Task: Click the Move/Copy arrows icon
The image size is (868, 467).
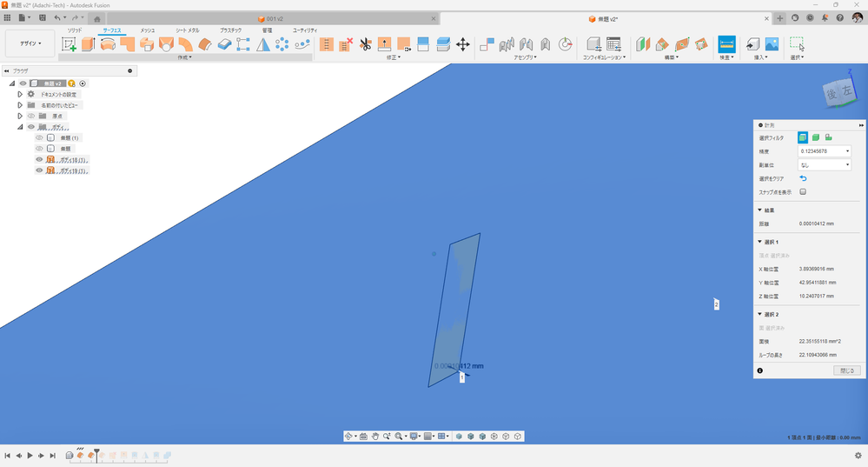Action: click(x=463, y=44)
